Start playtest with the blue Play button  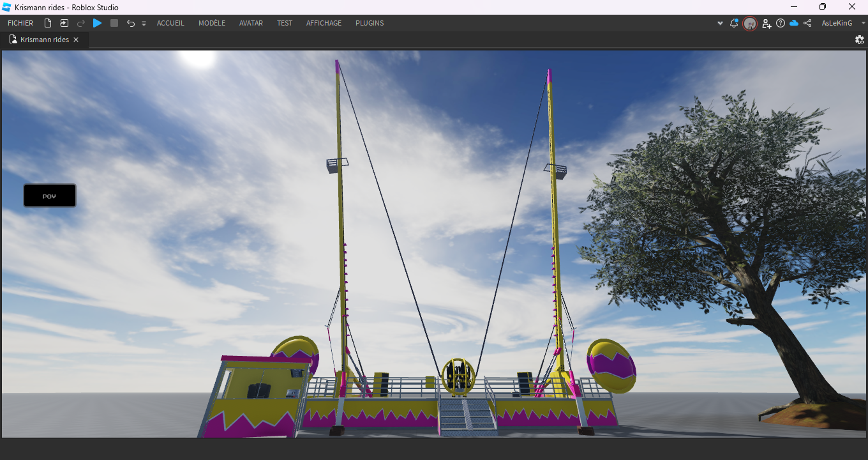click(97, 23)
